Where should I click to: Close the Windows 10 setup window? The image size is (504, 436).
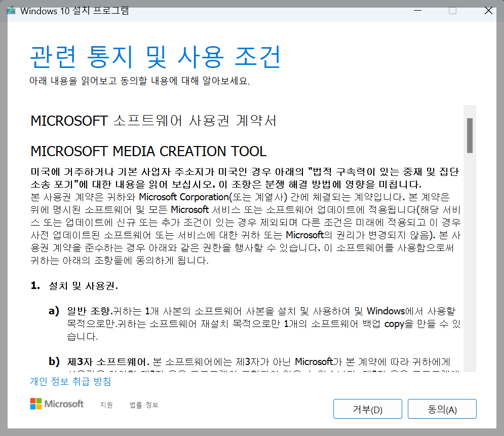pyautogui.click(x=488, y=11)
